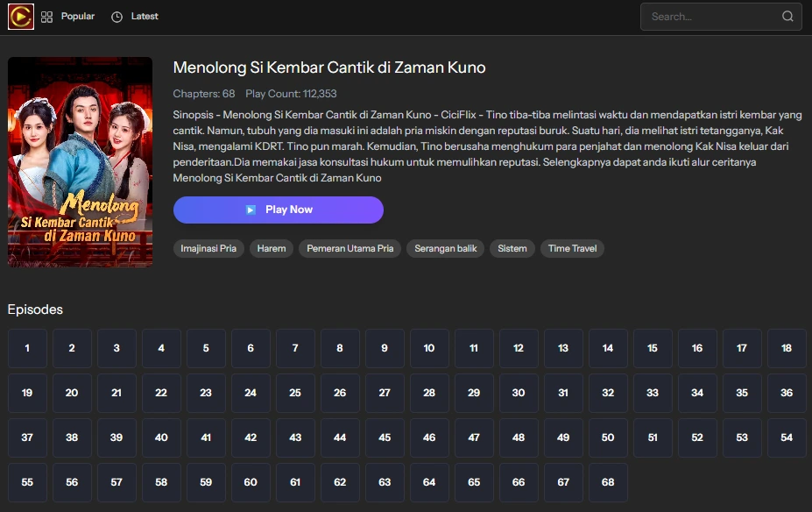Viewport: 812px width, 512px height.
Task: Open the Imajinasi Pria tag
Action: 208,248
